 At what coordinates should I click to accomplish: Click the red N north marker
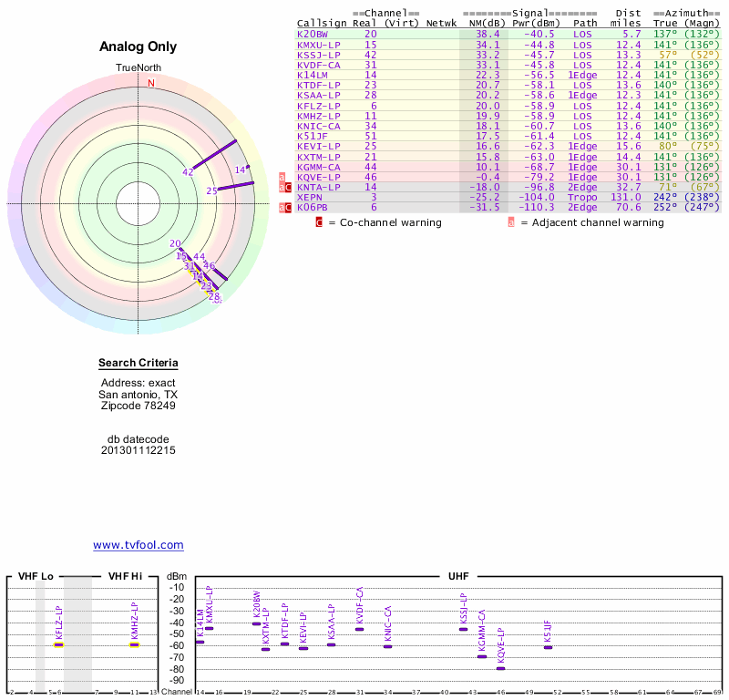pyautogui.click(x=151, y=83)
